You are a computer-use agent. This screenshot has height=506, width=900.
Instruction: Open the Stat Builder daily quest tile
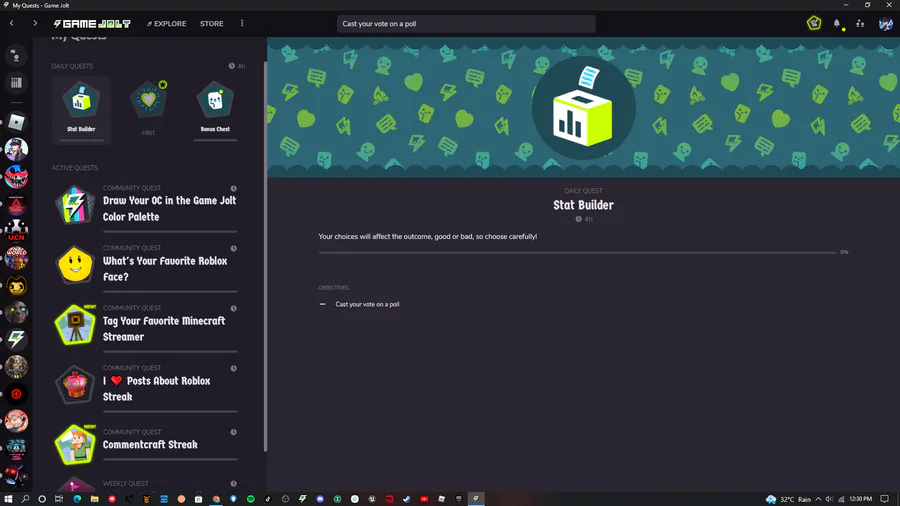[x=81, y=109]
